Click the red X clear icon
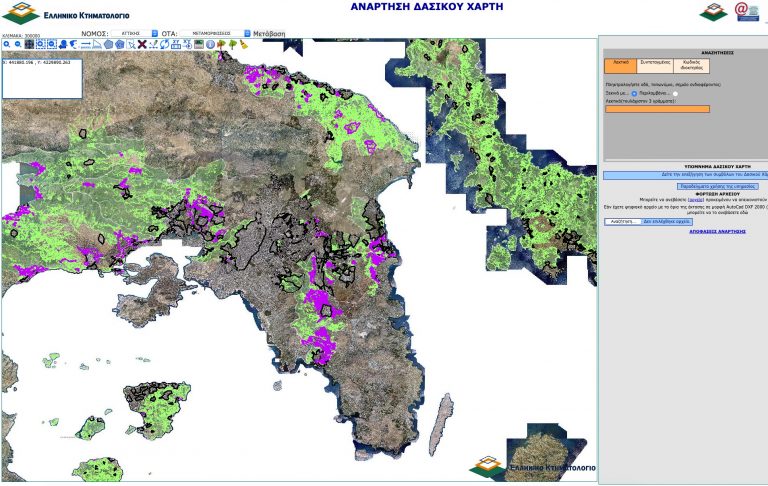The width and height of the screenshot is (768, 486). [142, 44]
